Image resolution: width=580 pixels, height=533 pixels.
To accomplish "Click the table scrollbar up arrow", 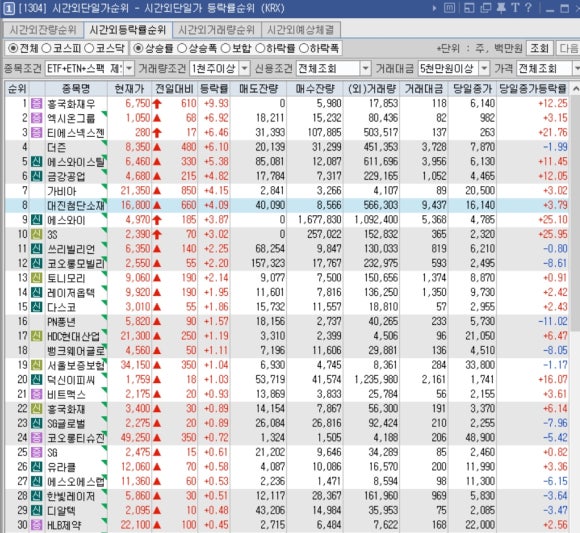I will 575,89.
